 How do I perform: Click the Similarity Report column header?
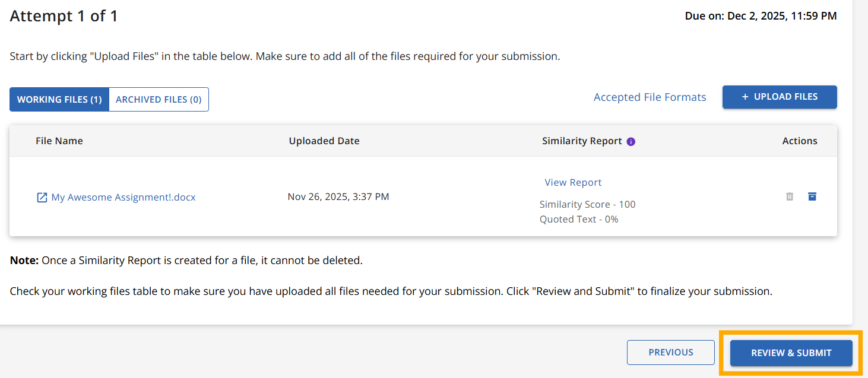[x=582, y=141]
